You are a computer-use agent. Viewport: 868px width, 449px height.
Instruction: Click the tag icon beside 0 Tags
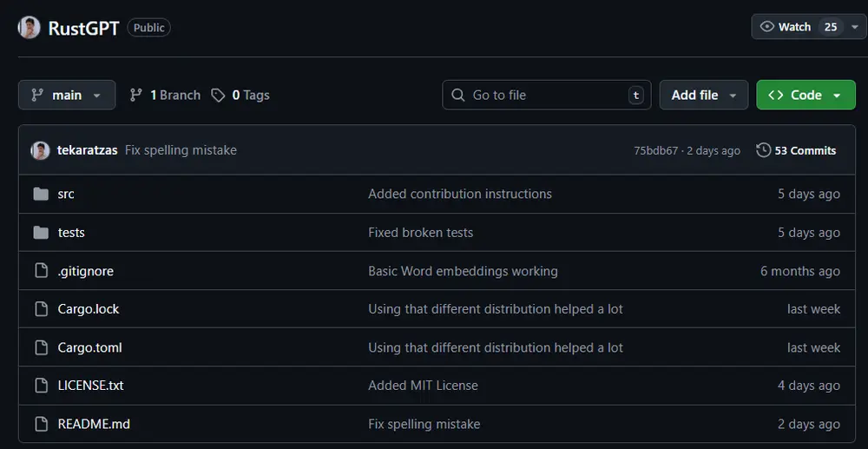click(218, 96)
